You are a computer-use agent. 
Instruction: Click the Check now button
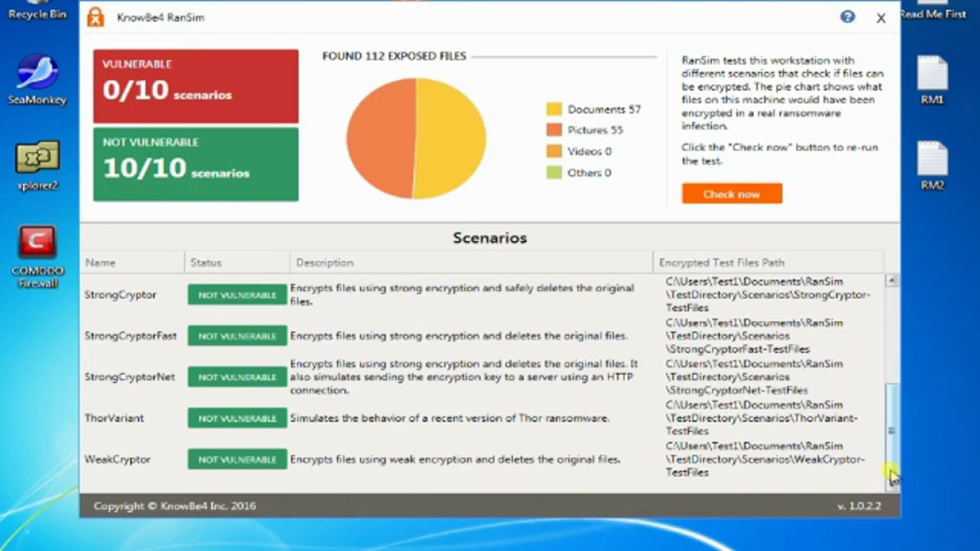tap(732, 194)
